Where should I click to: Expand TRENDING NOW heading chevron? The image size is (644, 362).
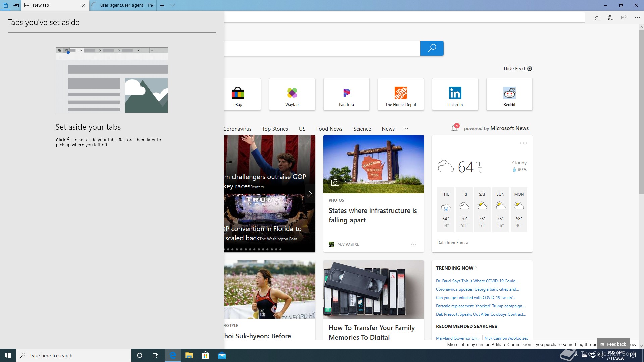(476, 268)
